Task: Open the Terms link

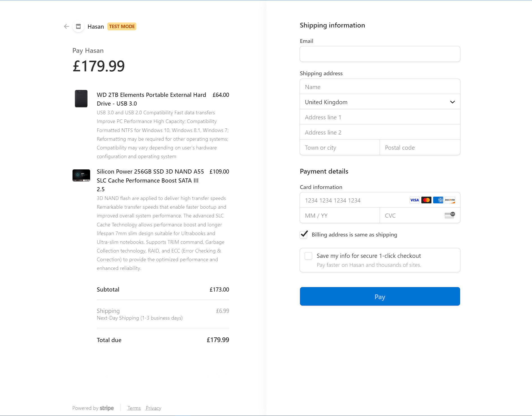Action: click(134, 408)
